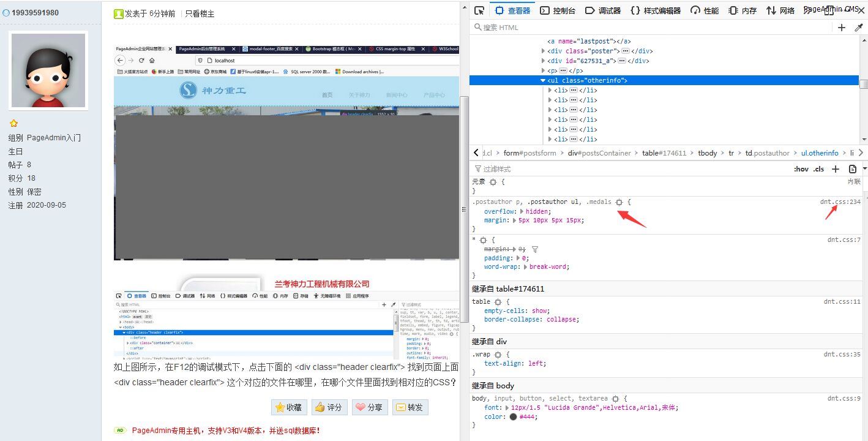Click the 过滤样式 filter styles field
Viewport: 868px width, 441px height.
(x=630, y=168)
